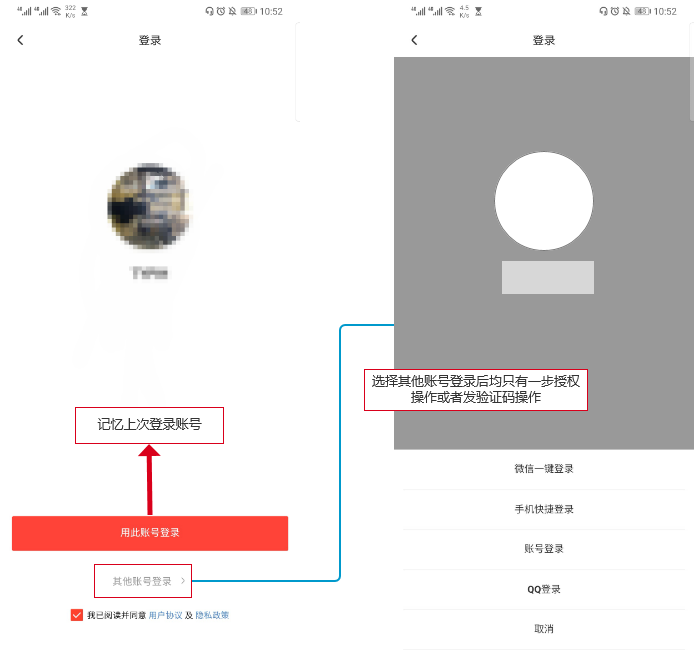694x650 pixels.
Task: Tap the 10:52 clock on right status bar
Action: tap(665, 12)
